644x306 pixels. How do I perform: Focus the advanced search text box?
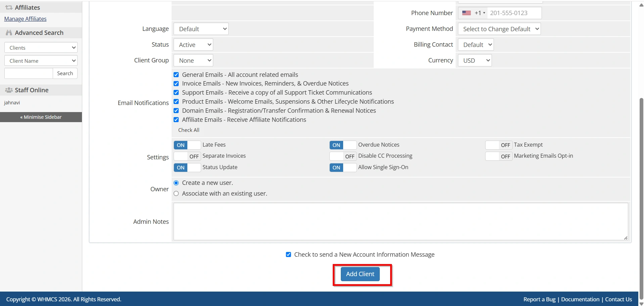click(x=29, y=73)
